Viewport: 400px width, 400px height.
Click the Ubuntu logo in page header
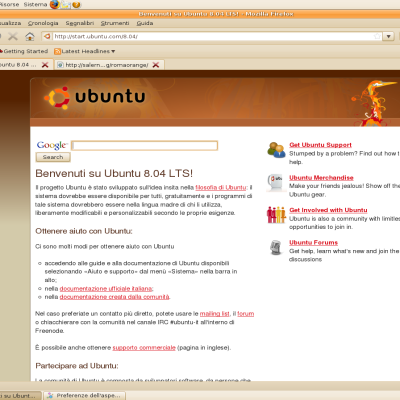coord(95,97)
